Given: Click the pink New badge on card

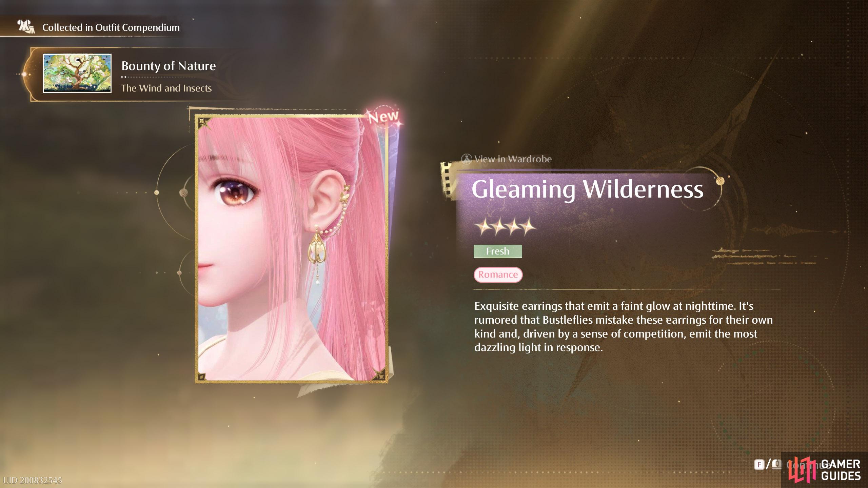Looking at the screenshot, I should 383,117.
